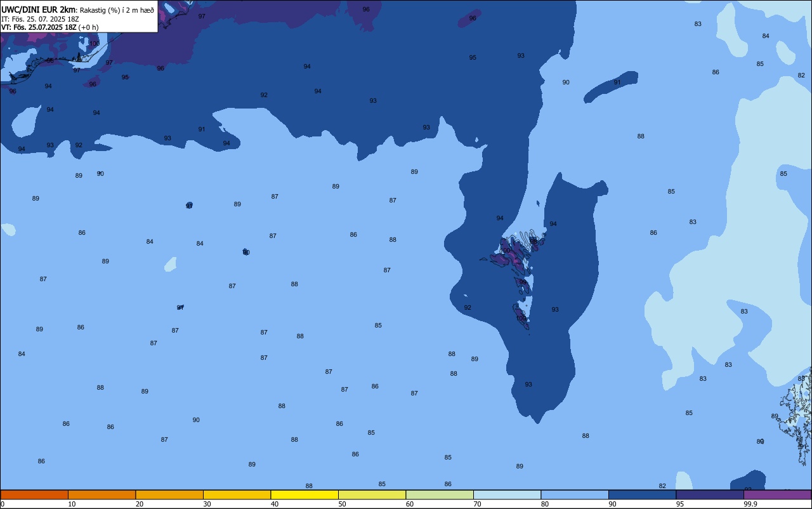The width and height of the screenshot is (812, 509).
Task: Click the '99.9' legend tick label
Action: 750,504
